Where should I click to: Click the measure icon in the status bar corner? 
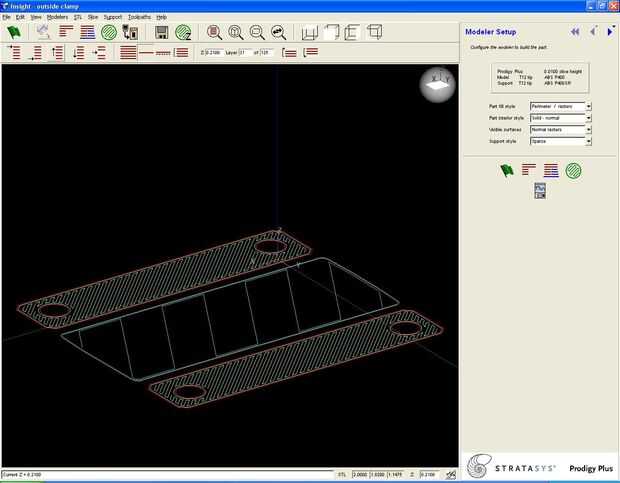451,474
